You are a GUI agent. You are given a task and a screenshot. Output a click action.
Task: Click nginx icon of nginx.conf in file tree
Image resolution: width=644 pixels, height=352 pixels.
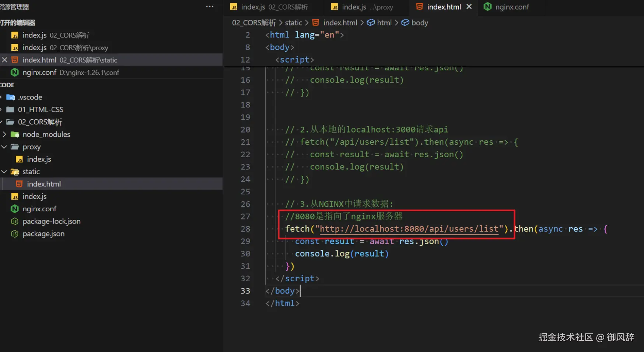[x=15, y=209]
